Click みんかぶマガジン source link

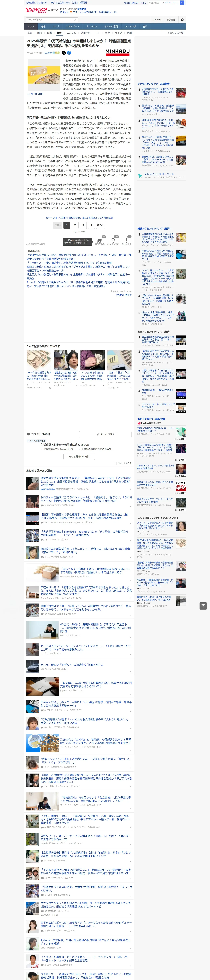click(123, 294)
